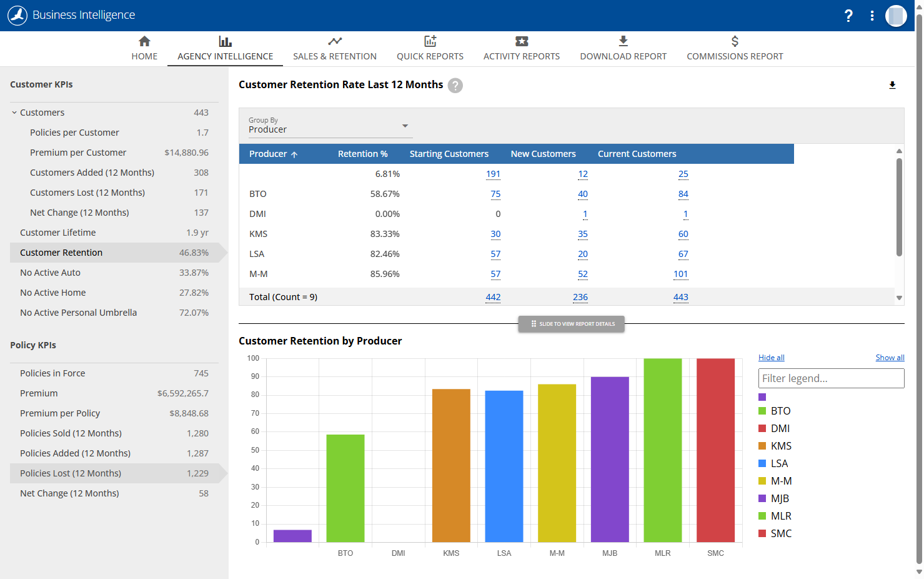Open the three-dot more options menu
Viewport: 924px width, 579px height.
click(x=872, y=16)
